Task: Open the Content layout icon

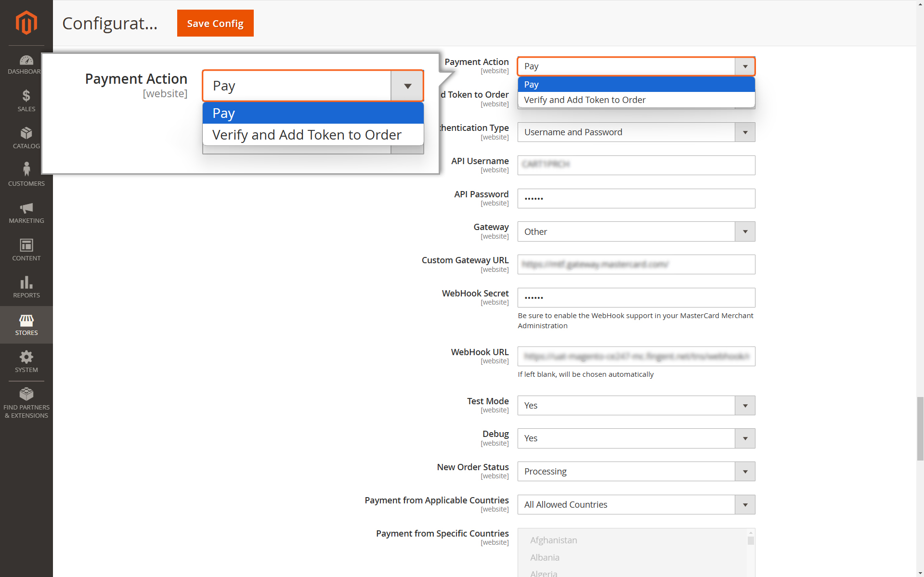Action: point(26,245)
